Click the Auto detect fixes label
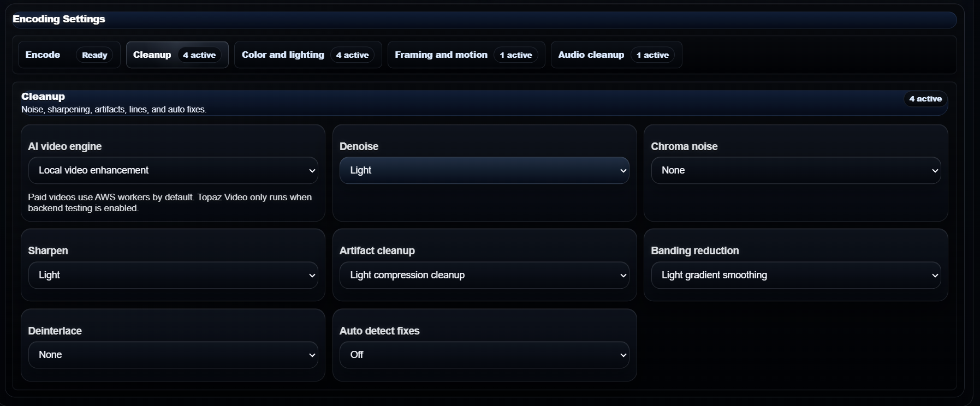This screenshot has width=980, height=406. [x=379, y=331]
